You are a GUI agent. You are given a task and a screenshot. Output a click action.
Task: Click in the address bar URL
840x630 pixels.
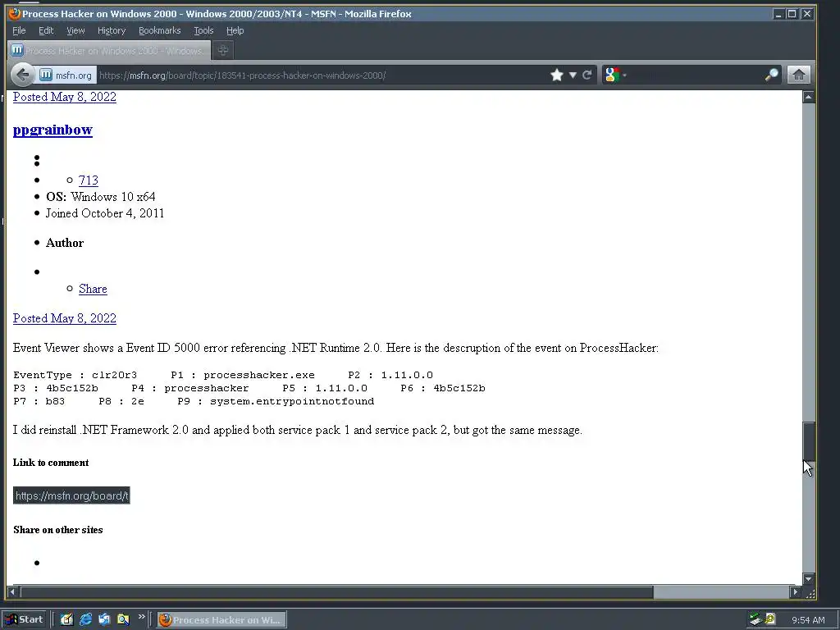click(322, 75)
